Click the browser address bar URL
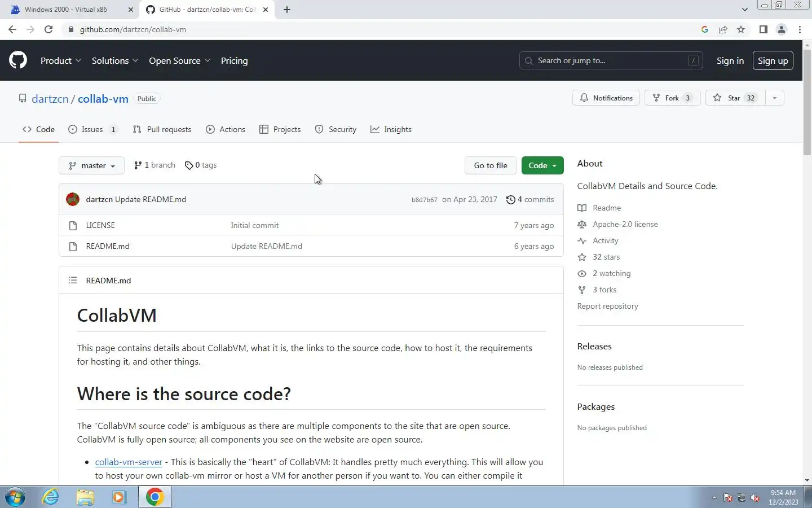This screenshot has height=508, width=812. coord(133,29)
